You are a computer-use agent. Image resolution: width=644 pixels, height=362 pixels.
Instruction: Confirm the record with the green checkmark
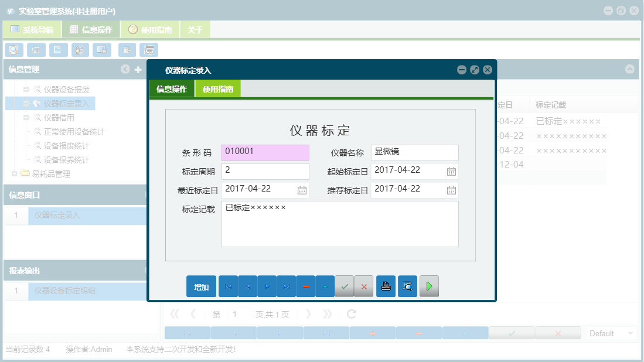[345, 286]
